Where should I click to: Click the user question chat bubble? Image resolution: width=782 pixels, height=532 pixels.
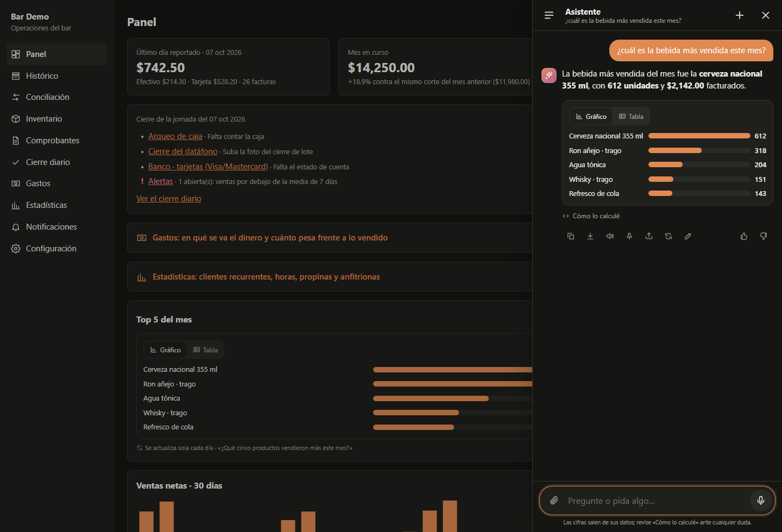(691, 50)
